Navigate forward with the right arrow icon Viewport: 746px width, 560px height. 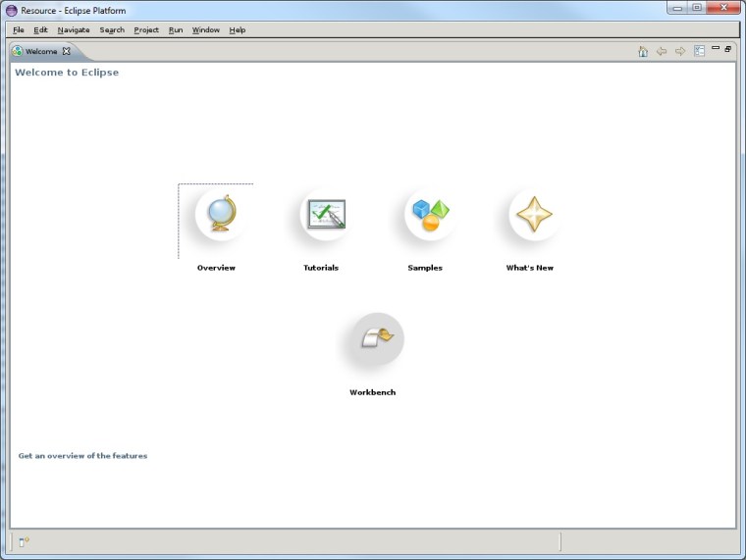tap(680, 51)
